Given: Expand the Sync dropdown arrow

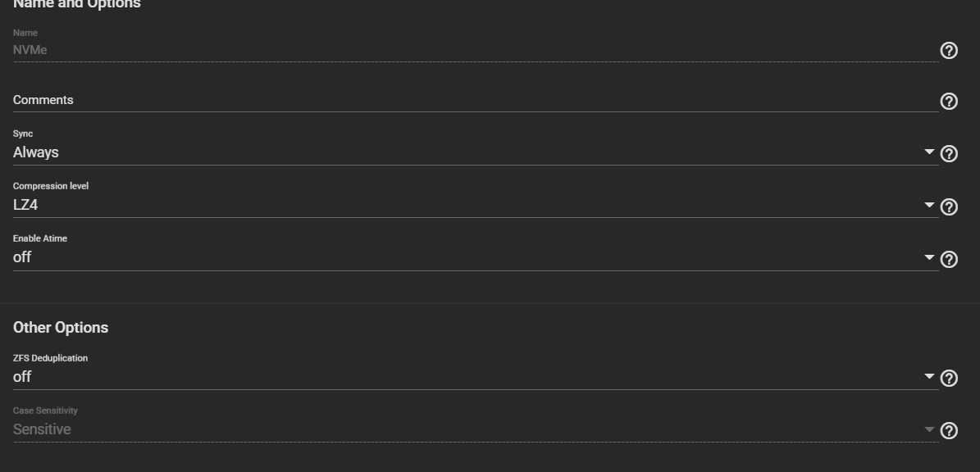Looking at the screenshot, I should click(x=929, y=152).
